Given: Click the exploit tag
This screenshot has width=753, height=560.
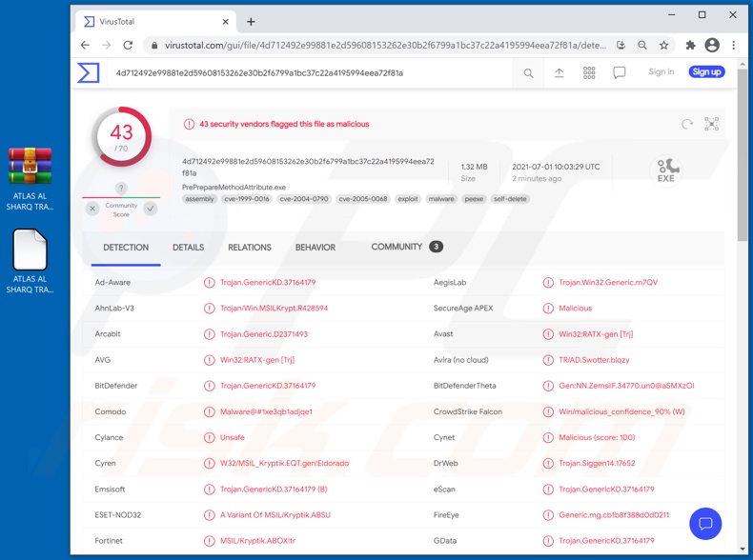Looking at the screenshot, I should 408,199.
